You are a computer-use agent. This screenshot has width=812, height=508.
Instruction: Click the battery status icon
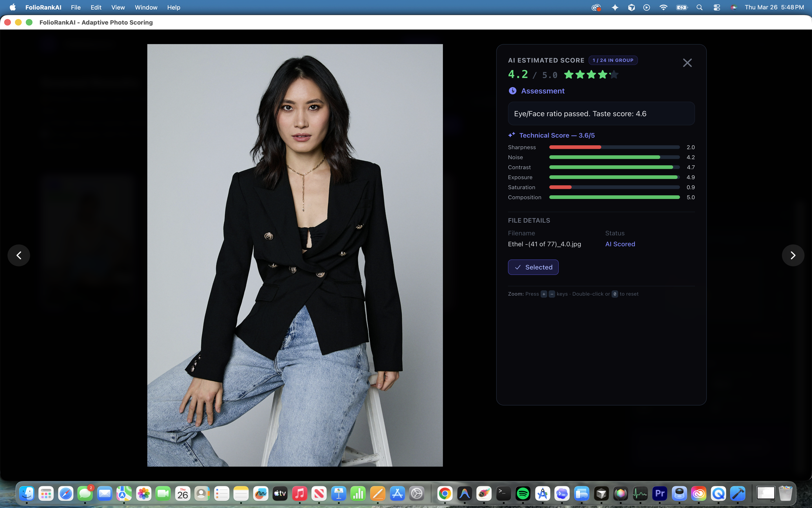[x=682, y=7]
